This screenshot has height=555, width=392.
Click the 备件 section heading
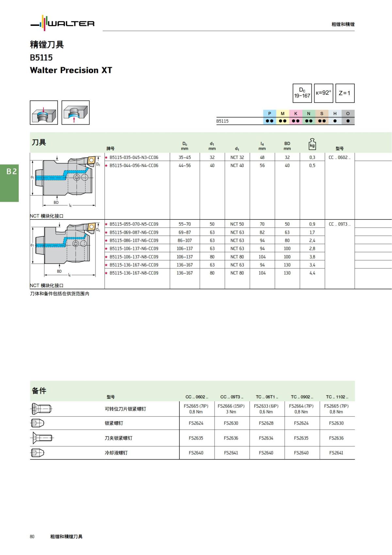pos(39,390)
